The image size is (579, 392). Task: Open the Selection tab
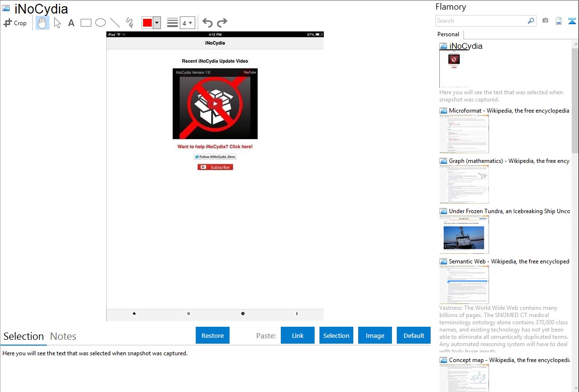pos(24,336)
